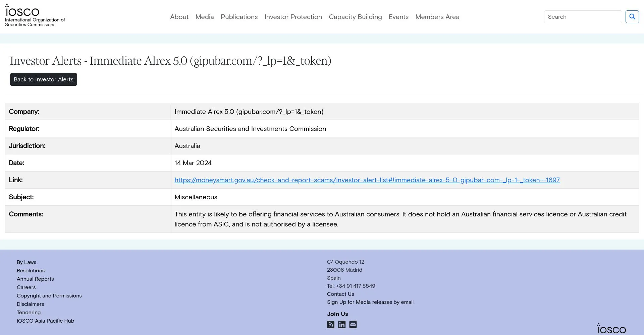
Task: Click the Subject value Miscellaneous
Action: (196, 197)
